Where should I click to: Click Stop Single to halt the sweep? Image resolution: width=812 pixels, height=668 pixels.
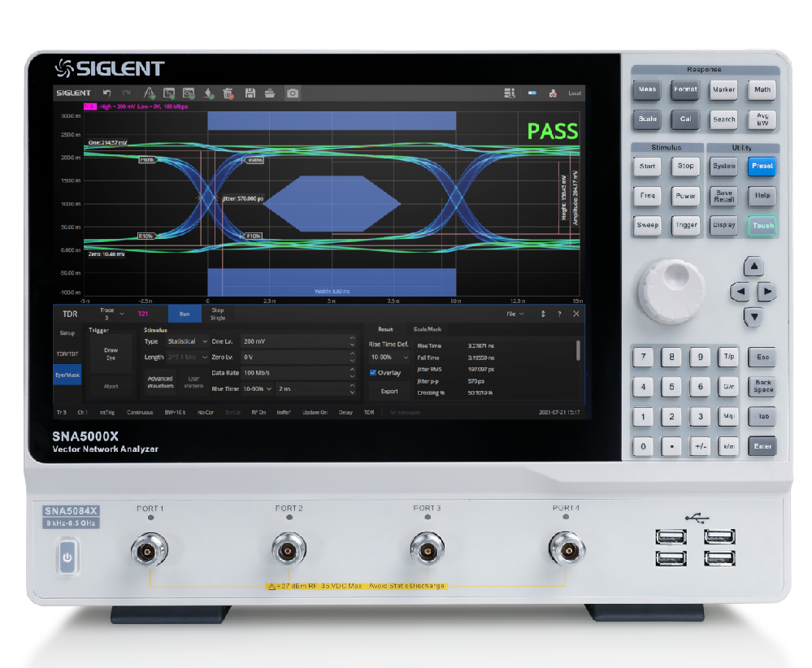pyautogui.click(x=218, y=314)
